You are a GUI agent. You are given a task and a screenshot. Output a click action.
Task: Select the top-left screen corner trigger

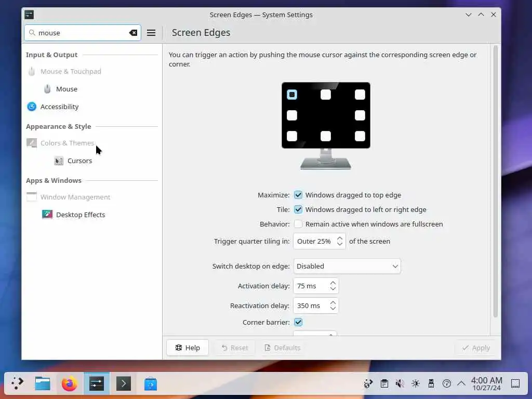[292, 95]
